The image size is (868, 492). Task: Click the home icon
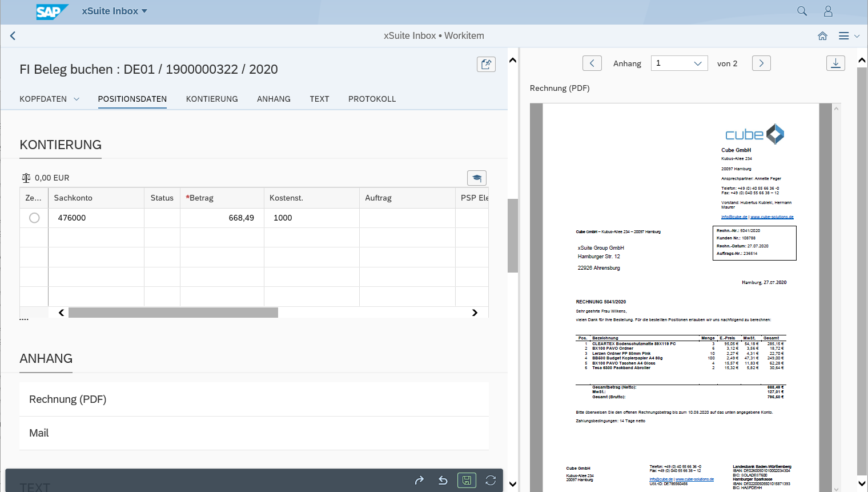822,36
